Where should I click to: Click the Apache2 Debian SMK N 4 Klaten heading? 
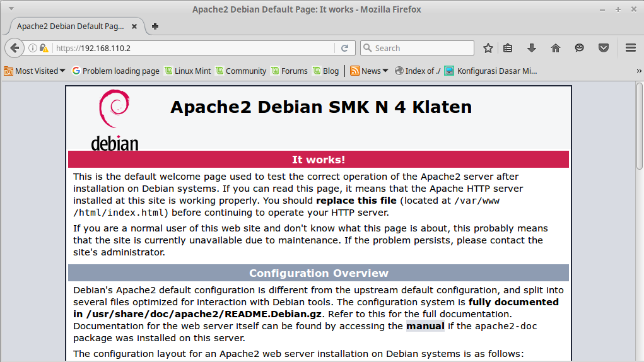coord(321,107)
